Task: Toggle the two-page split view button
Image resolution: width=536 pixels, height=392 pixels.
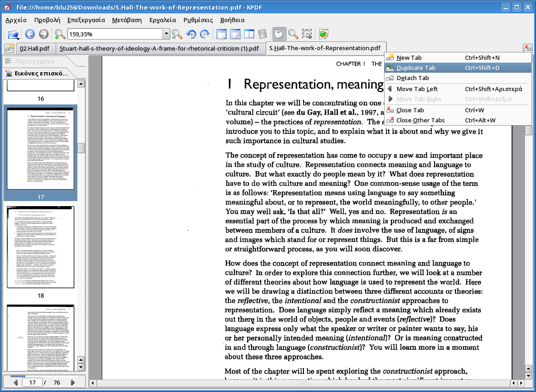Action: (x=249, y=34)
